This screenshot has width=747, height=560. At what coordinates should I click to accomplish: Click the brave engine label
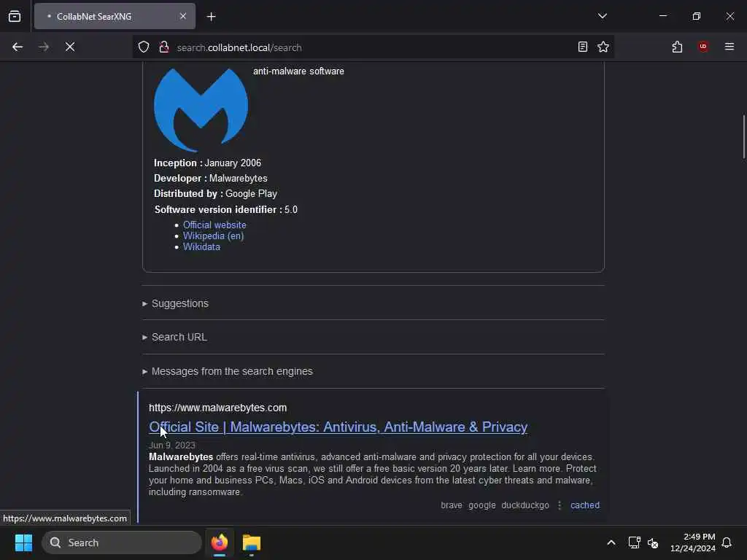451,505
